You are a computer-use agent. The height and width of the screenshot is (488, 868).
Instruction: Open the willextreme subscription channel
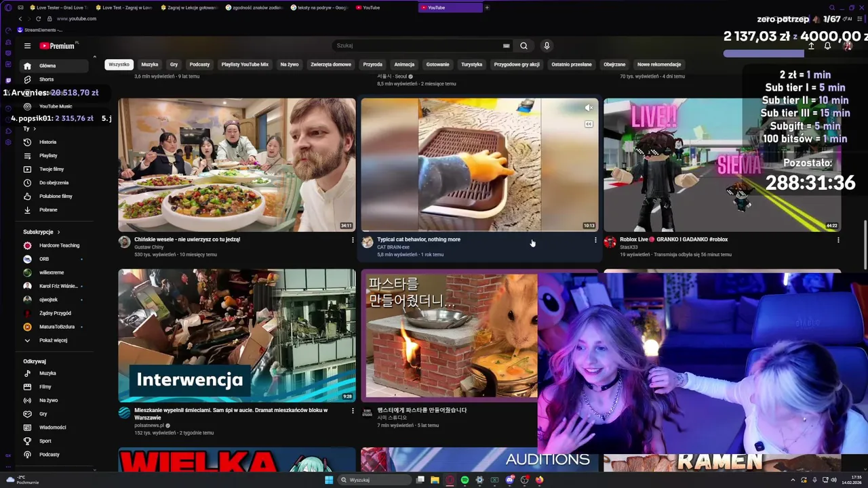tap(52, 272)
